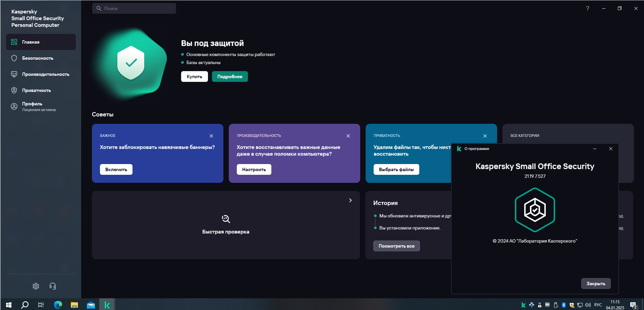The width and height of the screenshot is (644, 310).
Task: Dismiss the ПРОИЗВОДИТЕЛЬНОСТЬ tip card
Action: coord(348,136)
